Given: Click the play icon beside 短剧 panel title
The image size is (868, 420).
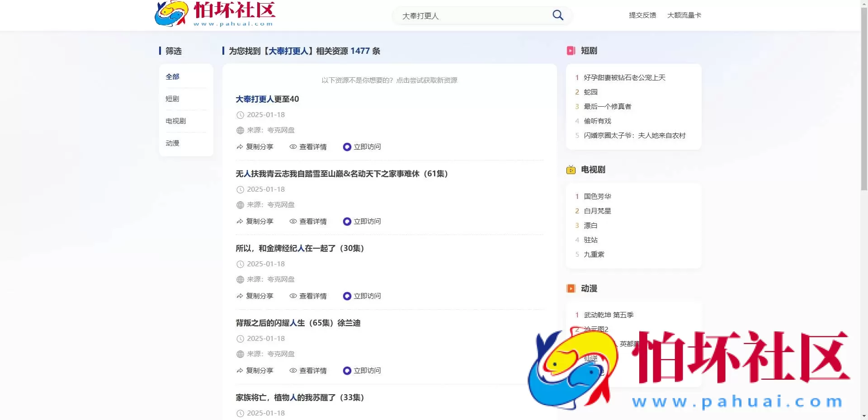Looking at the screenshot, I should click(x=571, y=51).
